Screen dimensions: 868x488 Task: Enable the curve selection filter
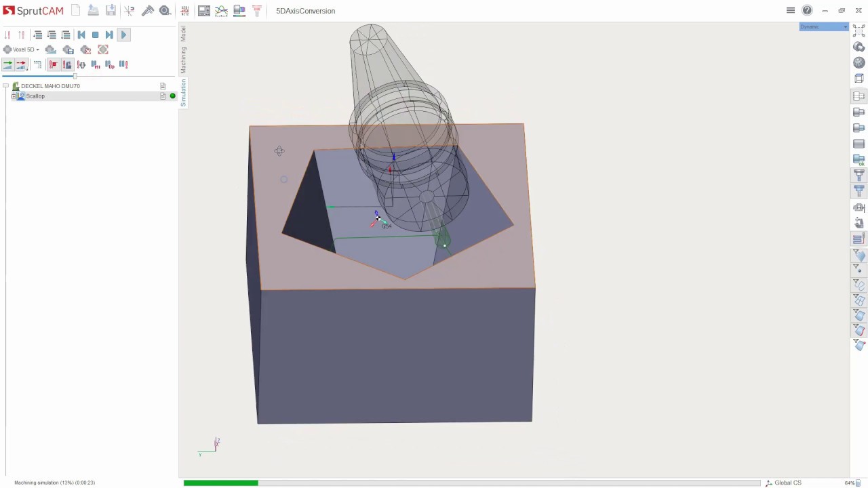859,285
